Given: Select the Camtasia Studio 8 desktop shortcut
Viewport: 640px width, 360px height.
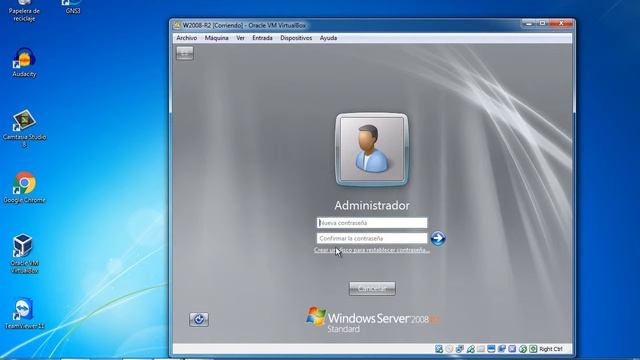Looking at the screenshot, I should coord(24,128).
